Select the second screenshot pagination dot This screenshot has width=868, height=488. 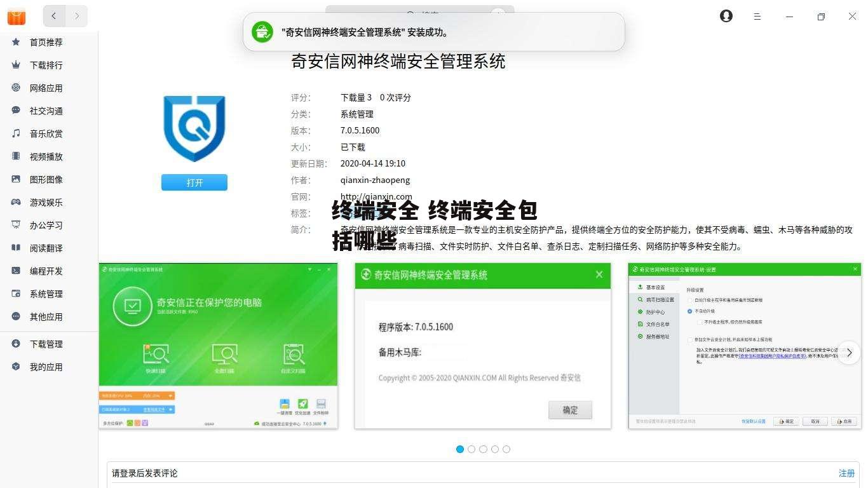[471, 449]
